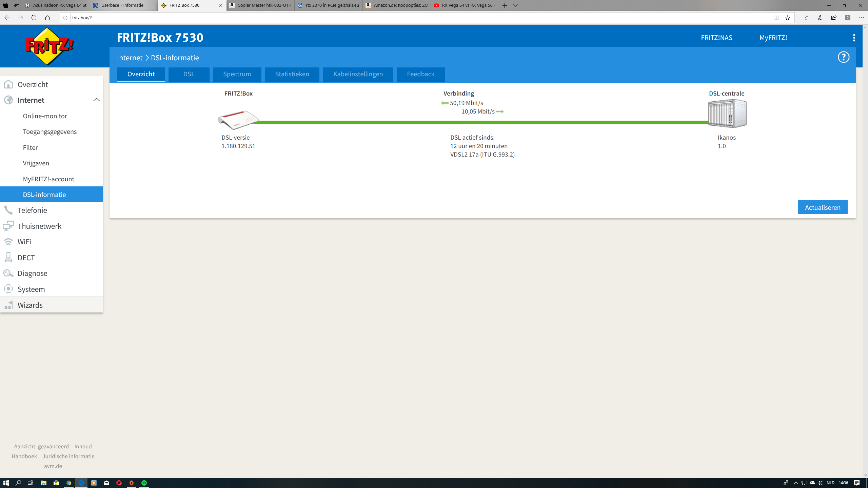The height and width of the screenshot is (488, 868).
Task: Switch to the Kabelinstellingen tab
Action: pyautogui.click(x=358, y=74)
